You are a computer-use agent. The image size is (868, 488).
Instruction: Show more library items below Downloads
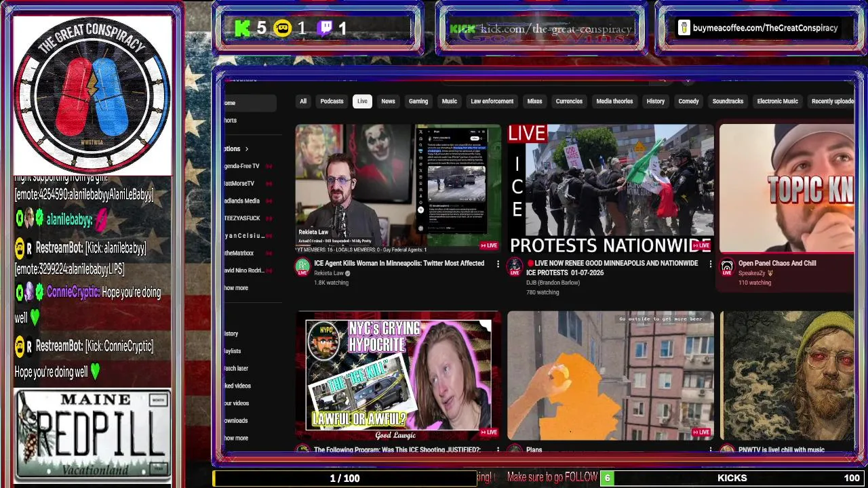tap(237, 438)
